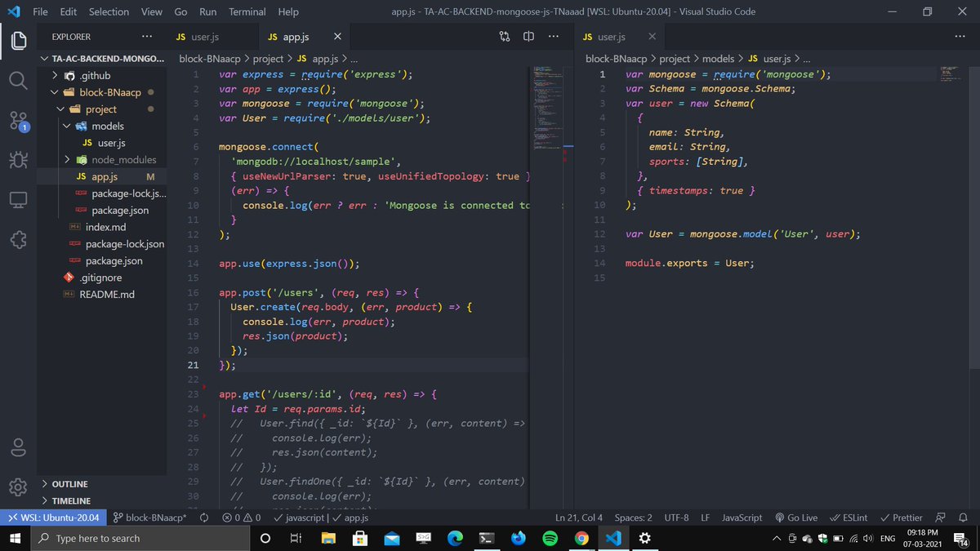The image size is (980, 551).
Task: Expand the .github folder
Action: pos(102,75)
